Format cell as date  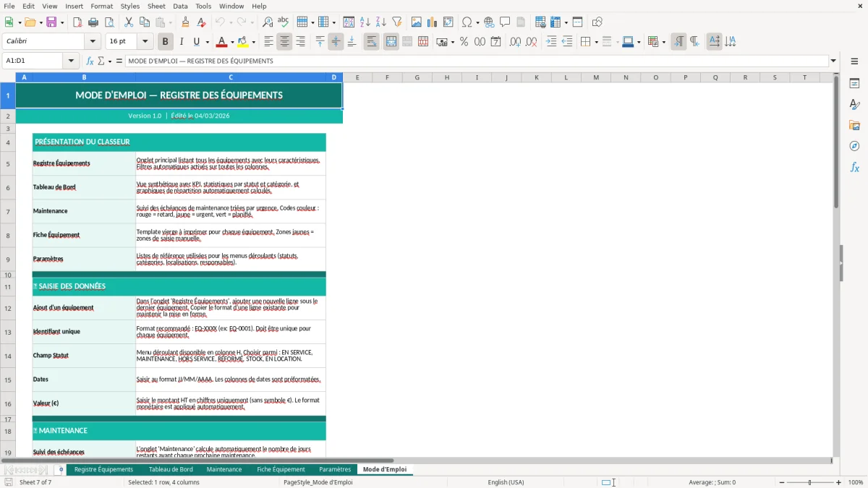click(496, 42)
